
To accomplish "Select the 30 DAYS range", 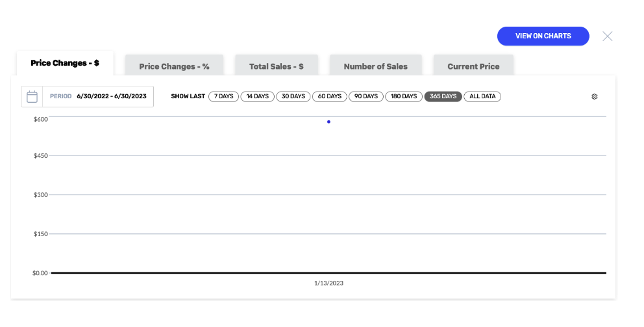I will tap(293, 96).
